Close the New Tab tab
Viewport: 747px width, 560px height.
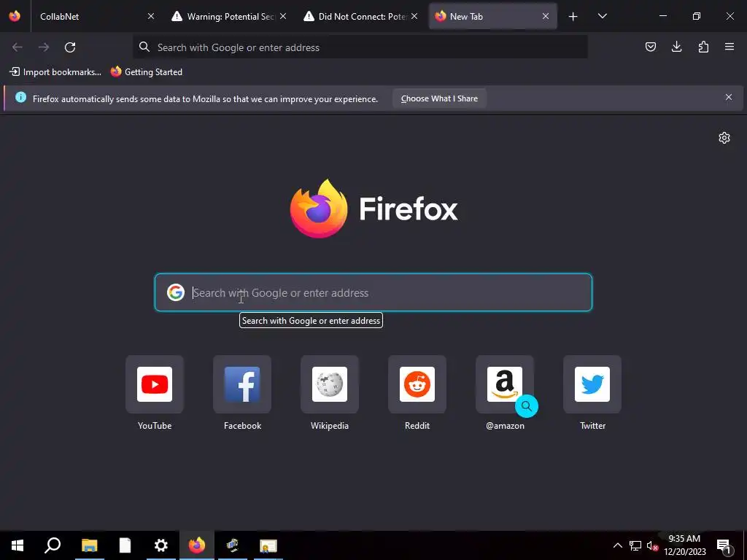[546, 16]
